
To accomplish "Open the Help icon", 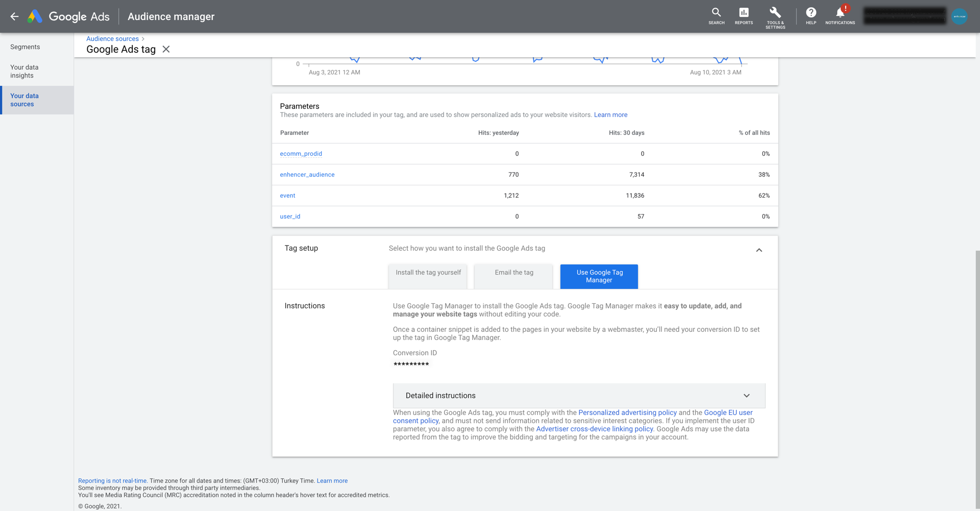I will pos(811,16).
